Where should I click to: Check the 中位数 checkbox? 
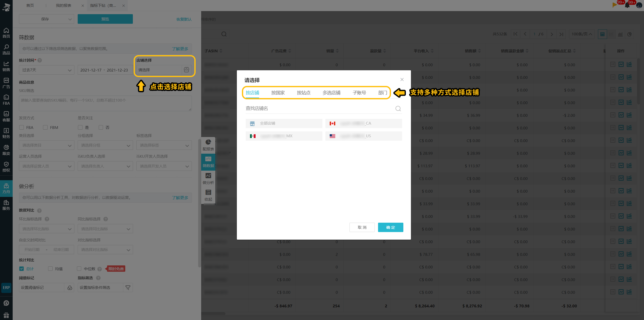pos(79,269)
